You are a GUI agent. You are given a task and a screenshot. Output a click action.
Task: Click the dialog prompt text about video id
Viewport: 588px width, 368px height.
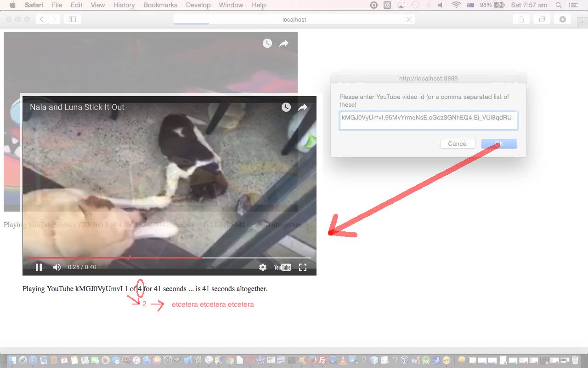[x=424, y=101]
